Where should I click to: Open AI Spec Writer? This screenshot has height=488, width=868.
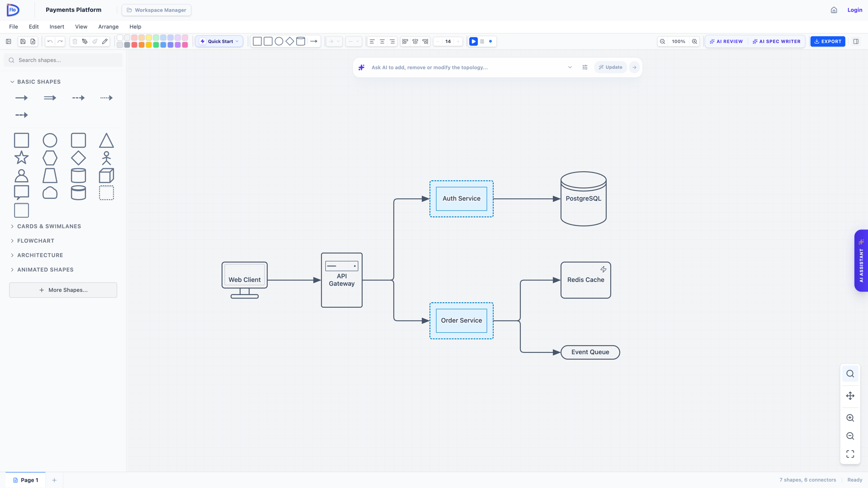(776, 42)
